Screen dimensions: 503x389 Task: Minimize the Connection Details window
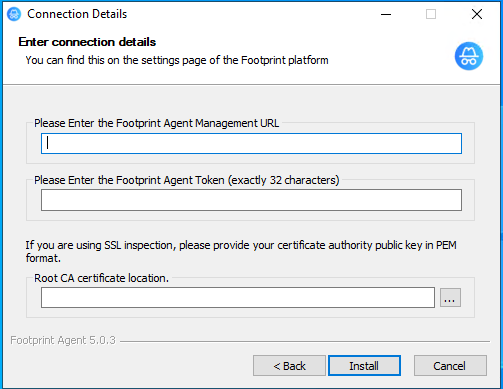click(x=386, y=14)
